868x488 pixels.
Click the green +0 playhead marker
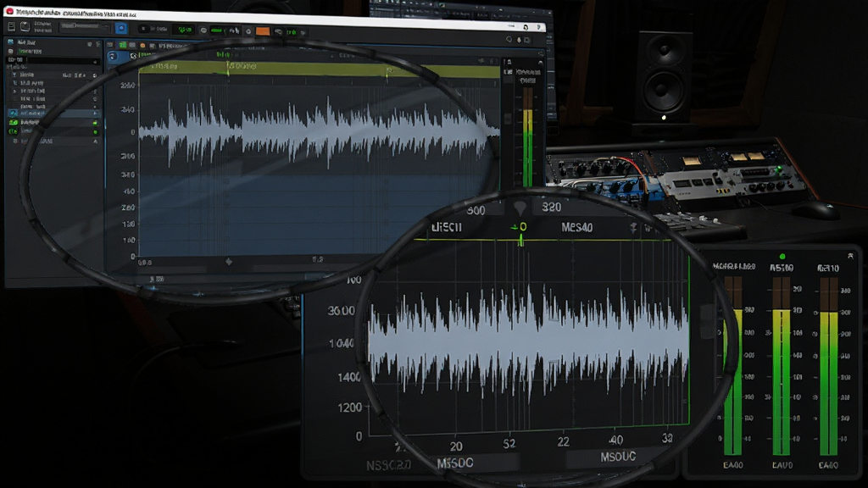[520, 227]
